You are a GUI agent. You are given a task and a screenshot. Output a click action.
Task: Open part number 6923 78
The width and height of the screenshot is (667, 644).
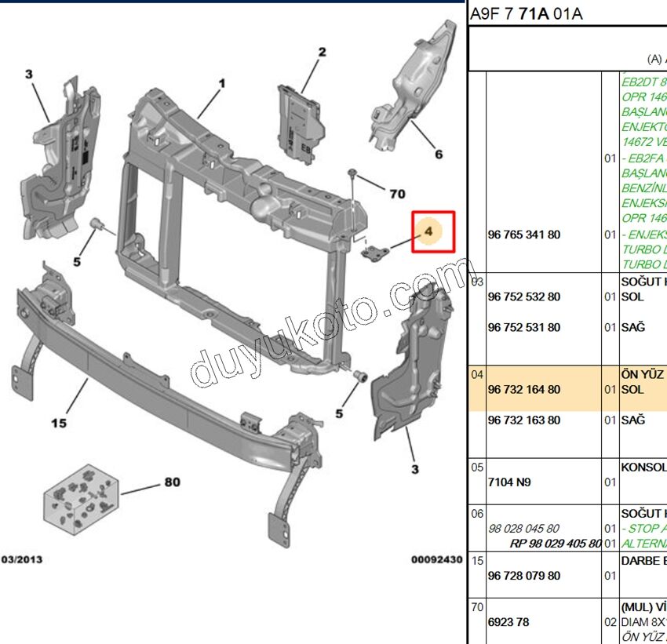508,622
